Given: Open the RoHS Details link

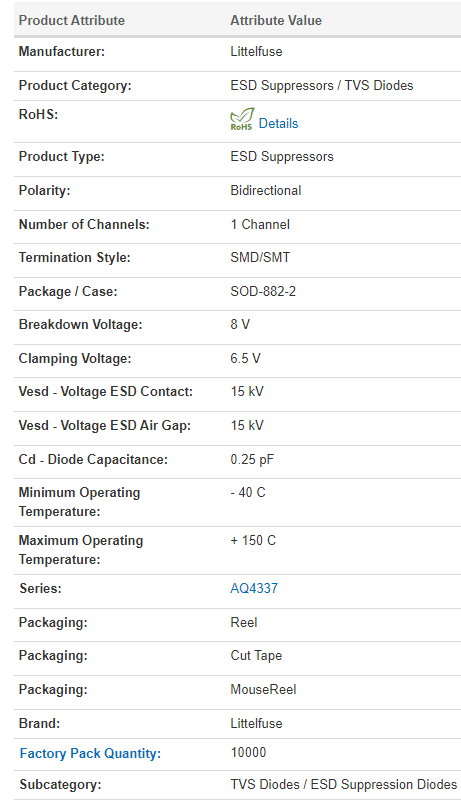Looking at the screenshot, I should click(278, 123).
